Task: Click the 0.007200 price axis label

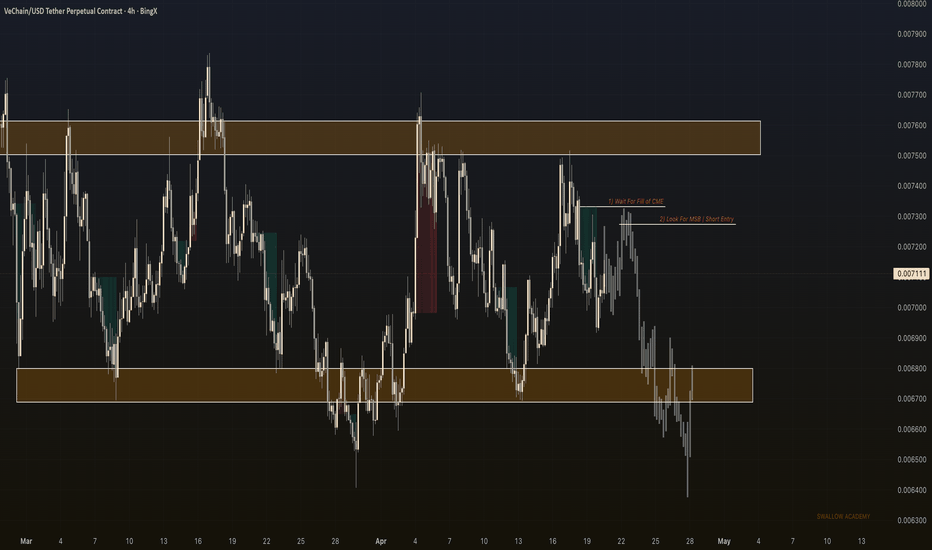Action: click(910, 247)
